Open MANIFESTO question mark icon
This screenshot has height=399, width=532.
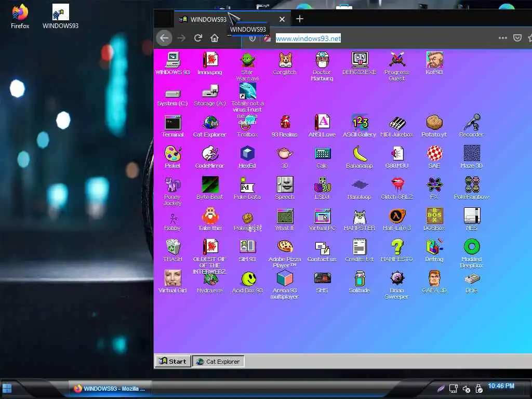397,247
